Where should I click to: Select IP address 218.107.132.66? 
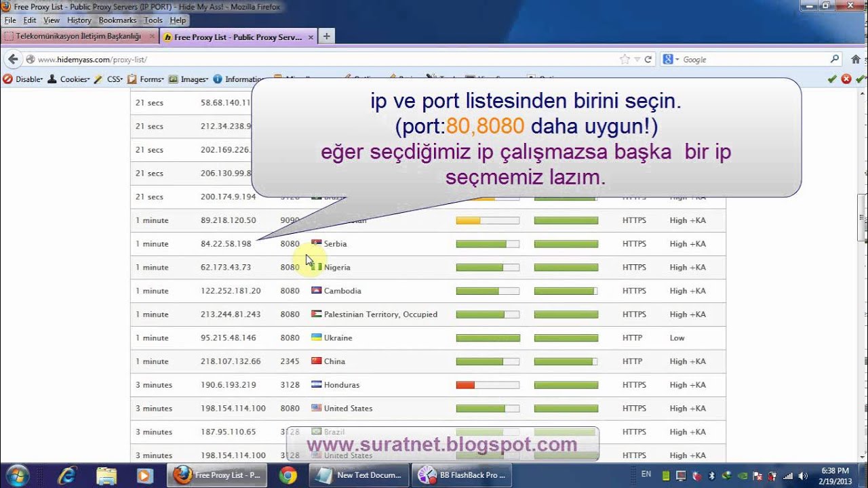(x=231, y=361)
